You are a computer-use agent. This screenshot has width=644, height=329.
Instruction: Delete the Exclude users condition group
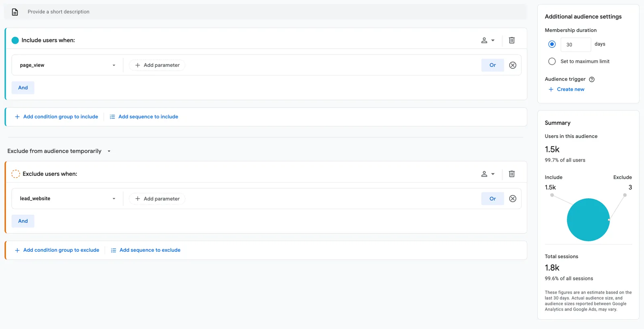(512, 174)
